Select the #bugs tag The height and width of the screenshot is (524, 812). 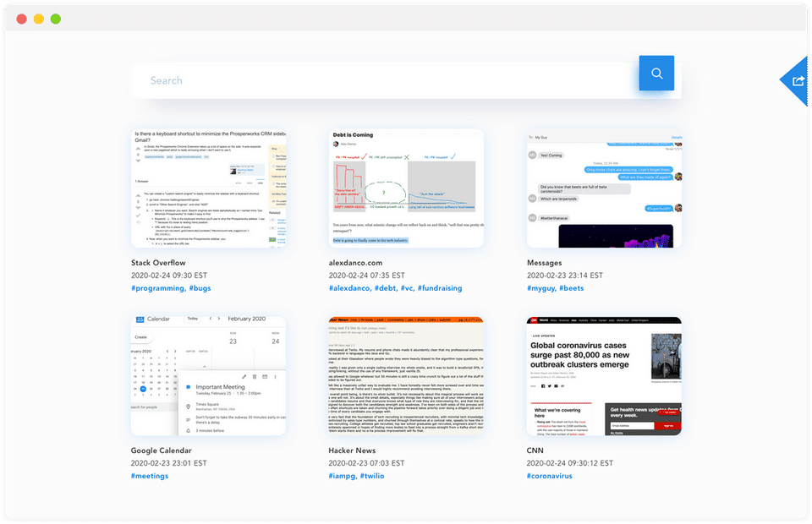(x=200, y=288)
